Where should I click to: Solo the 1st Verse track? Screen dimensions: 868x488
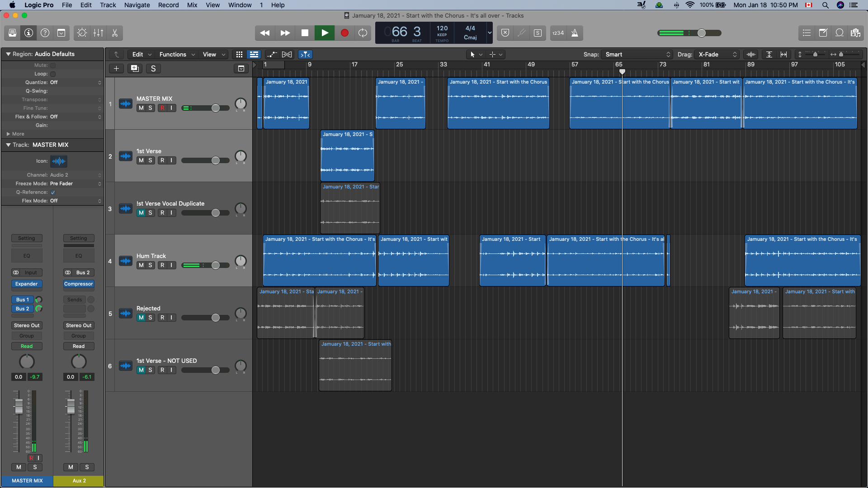(x=150, y=160)
